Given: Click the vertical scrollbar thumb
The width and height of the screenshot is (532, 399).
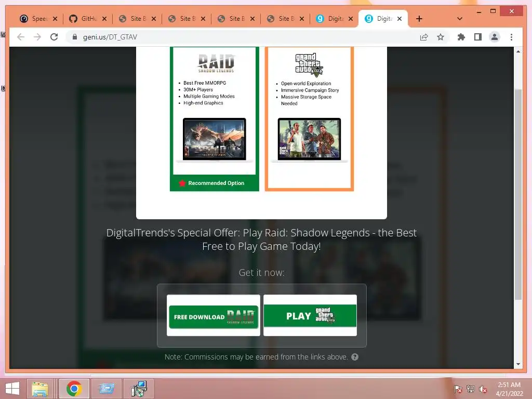Looking at the screenshot, I should [518, 194].
